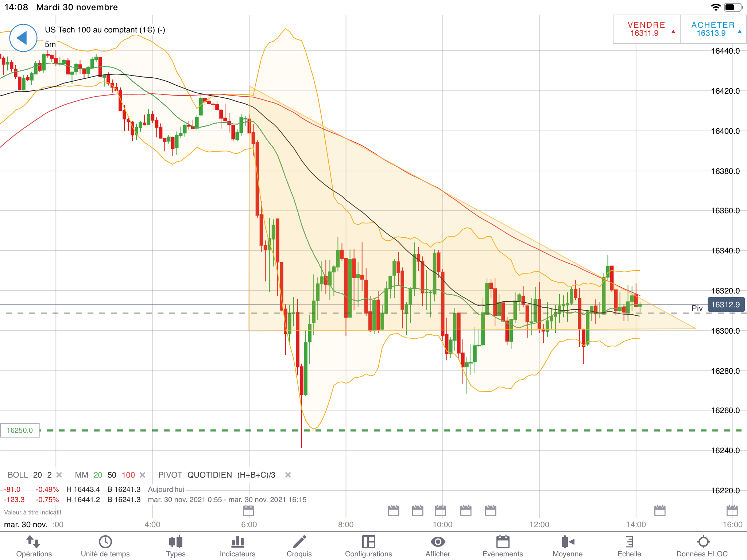The image size is (747, 560).
Task: Select the Croquis pencil tool
Action: pyautogui.click(x=299, y=542)
